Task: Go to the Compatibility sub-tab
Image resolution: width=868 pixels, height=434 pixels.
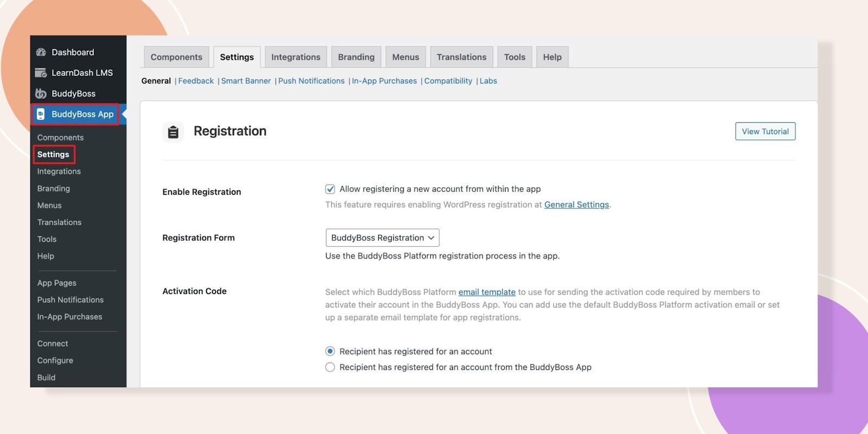Action: (448, 81)
